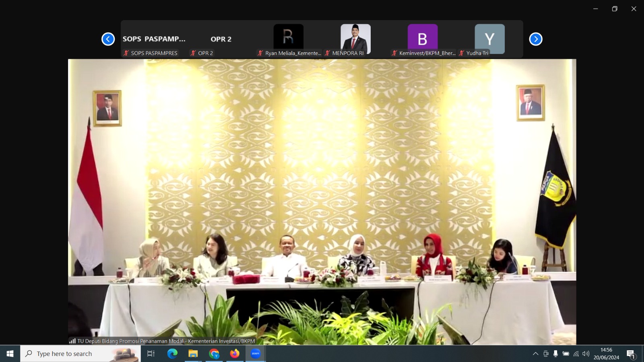
Task: Open the notification center icon
Action: [631, 354]
